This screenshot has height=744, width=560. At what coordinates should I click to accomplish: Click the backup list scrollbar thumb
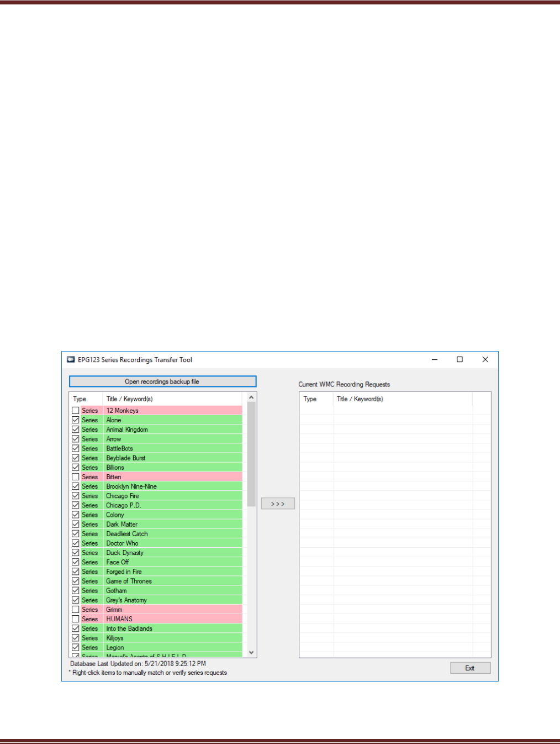click(x=251, y=454)
